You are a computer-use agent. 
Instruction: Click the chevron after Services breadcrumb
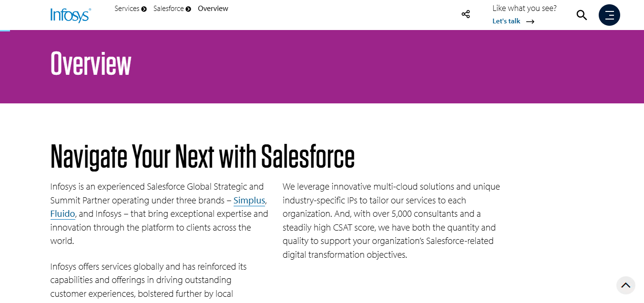click(144, 8)
